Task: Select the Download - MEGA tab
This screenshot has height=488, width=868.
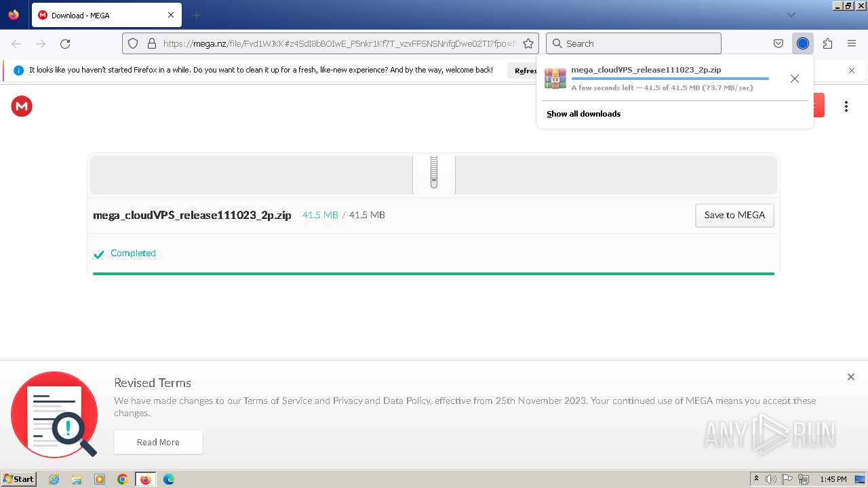Action: coord(107,15)
